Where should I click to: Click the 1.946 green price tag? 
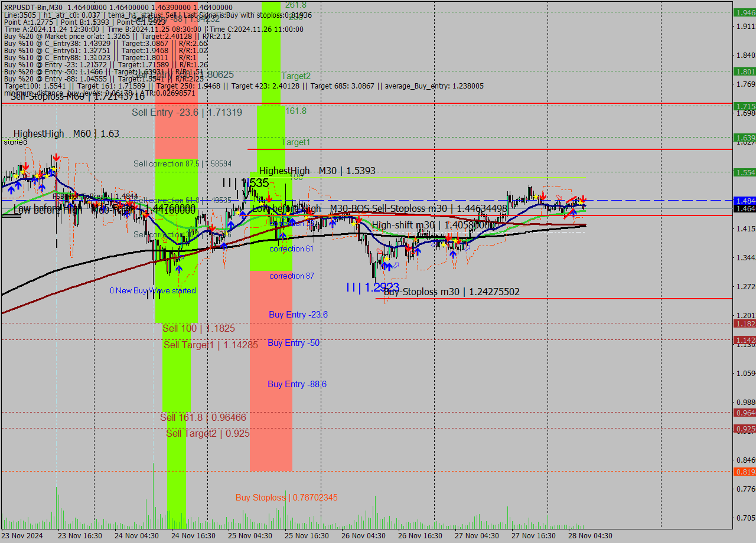pyautogui.click(x=745, y=12)
